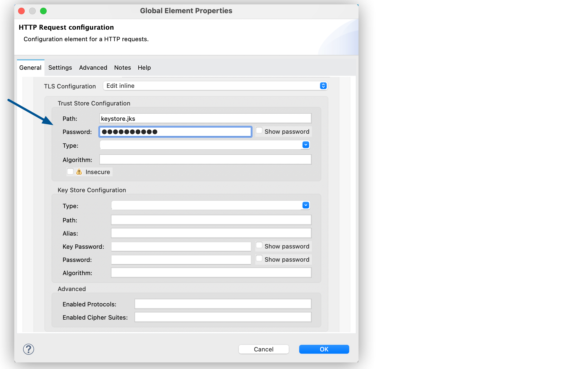The width and height of the screenshot is (588, 369).
Task: Open Key Store Type dropdown chevron
Action: (x=305, y=205)
